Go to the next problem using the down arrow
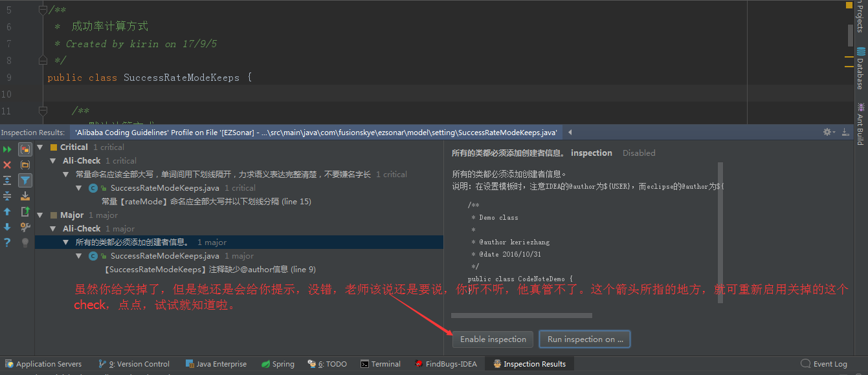 pos(7,227)
